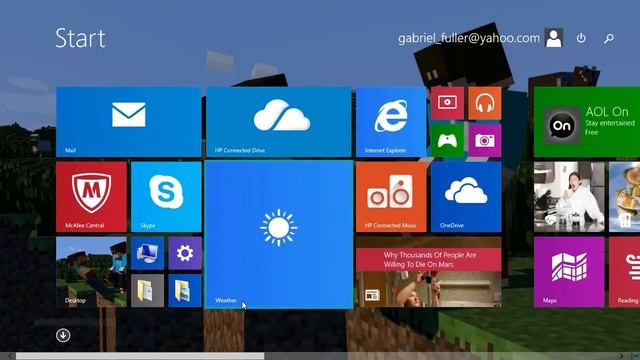This screenshot has height=360, width=640.
Task: Open the Desktop tile
Action: pyautogui.click(x=91, y=272)
